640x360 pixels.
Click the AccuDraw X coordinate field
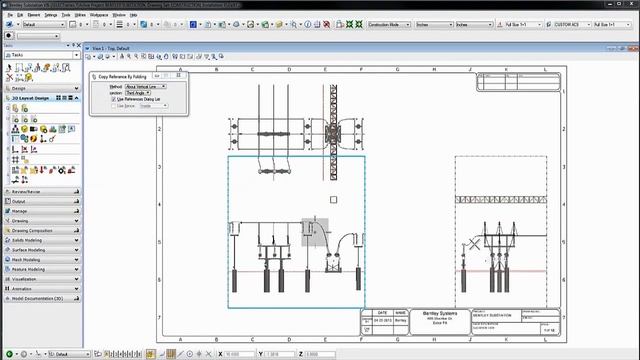tap(240, 354)
